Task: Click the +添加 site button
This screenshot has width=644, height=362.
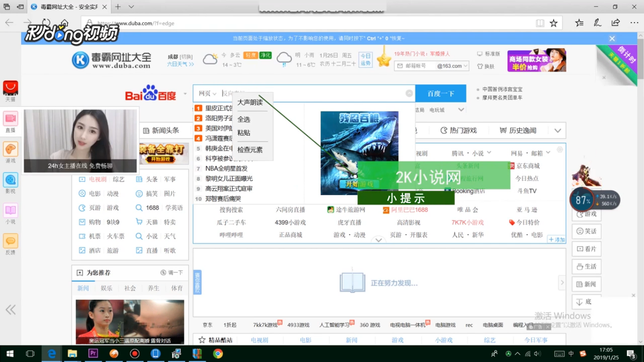Action: (x=557, y=239)
